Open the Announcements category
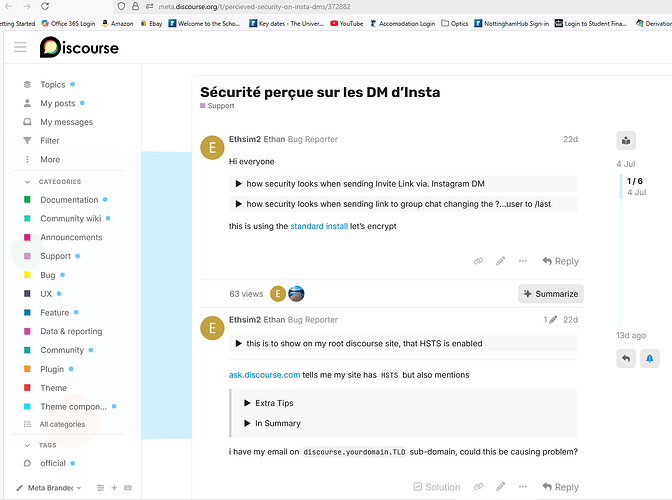672x500 pixels. tap(71, 237)
